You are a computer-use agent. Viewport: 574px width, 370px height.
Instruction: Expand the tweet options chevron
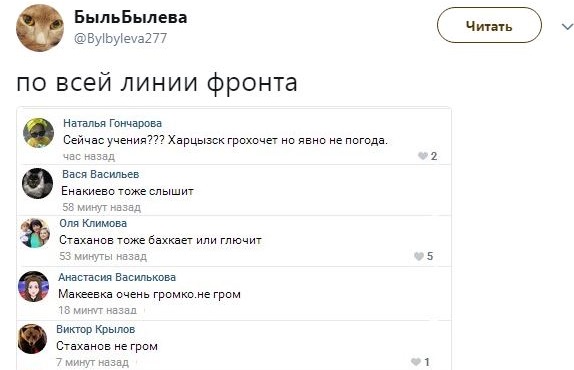click(567, 27)
